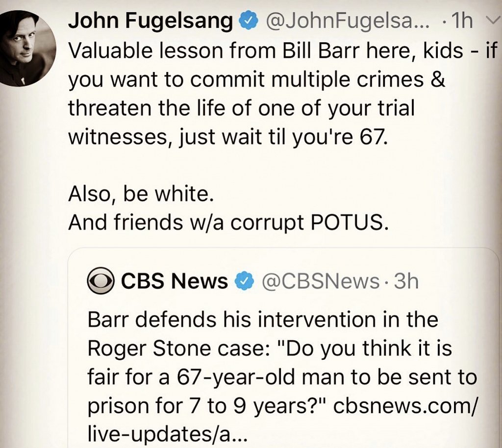The width and height of the screenshot is (502, 448).
Task: Click the "Valuable lesson from Bill Barr" line
Action: [x=282, y=50]
